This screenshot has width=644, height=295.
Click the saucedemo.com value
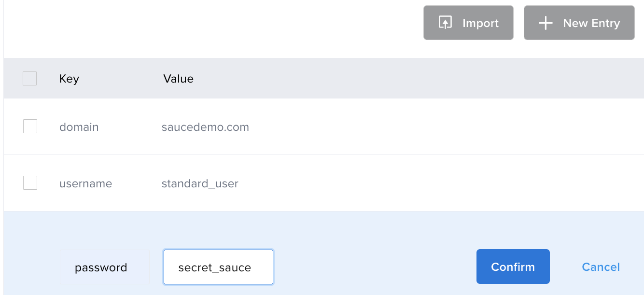[x=205, y=127]
